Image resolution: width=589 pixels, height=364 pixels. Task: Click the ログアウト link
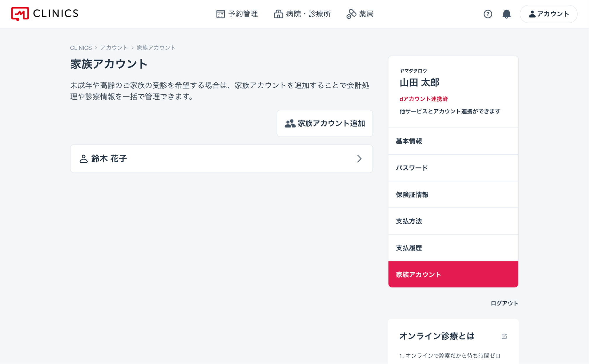tap(504, 303)
